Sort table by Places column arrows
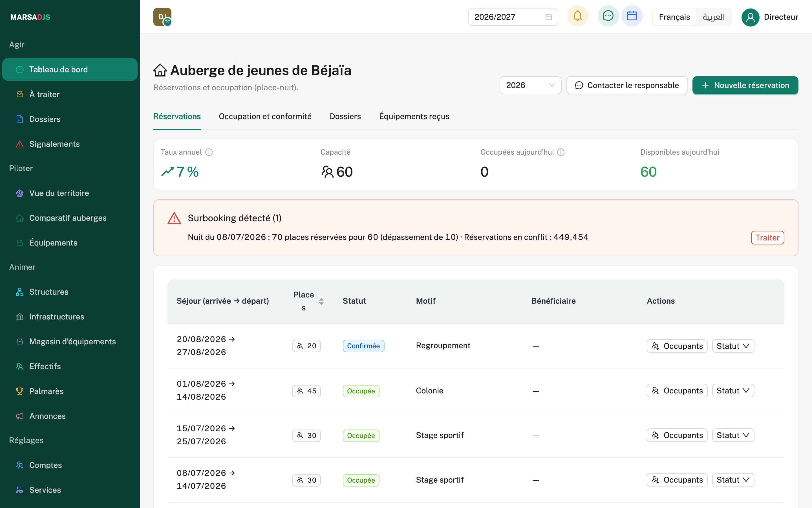 [x=321, y=301]
